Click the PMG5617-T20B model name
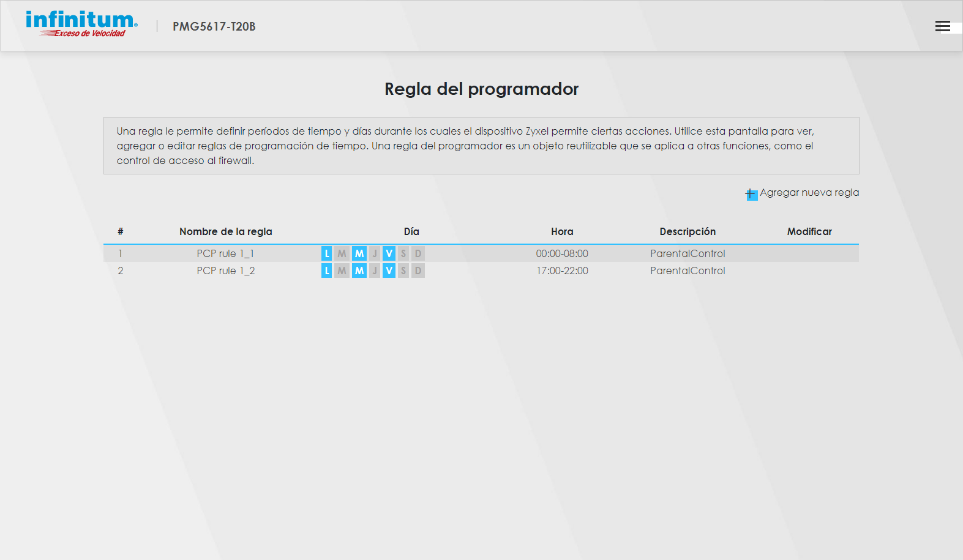The height and width of the screenshot is (560, 963). [x=214, y=26]
